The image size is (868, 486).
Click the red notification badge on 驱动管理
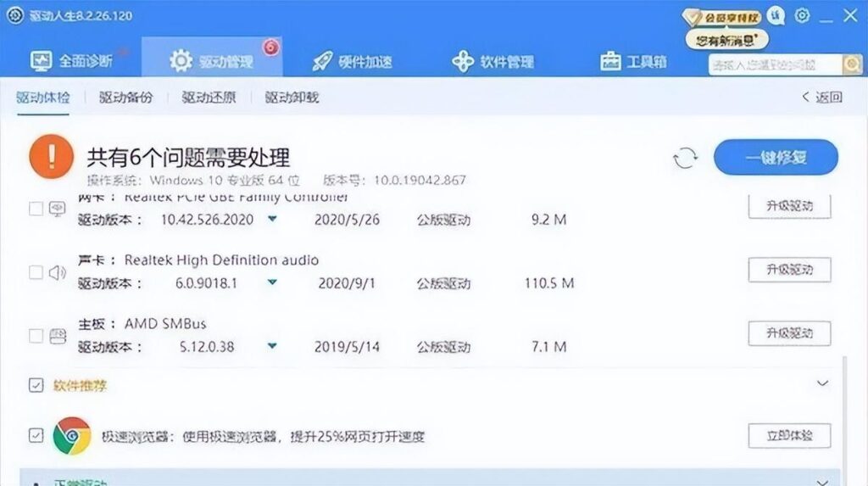coord(270,47)
